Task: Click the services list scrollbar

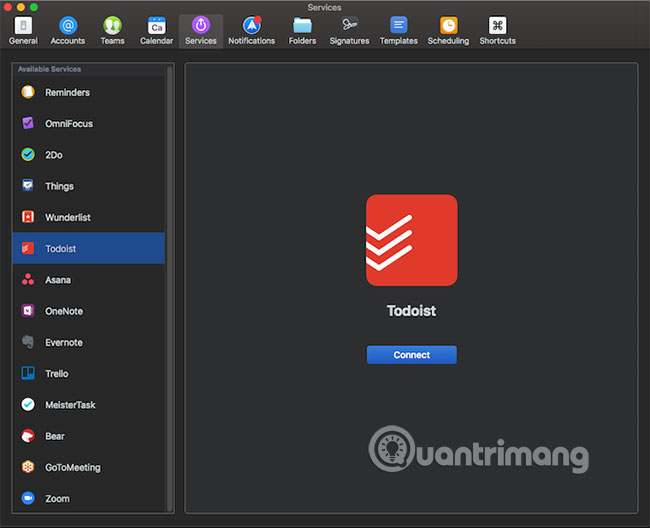Action: (169, 289)
